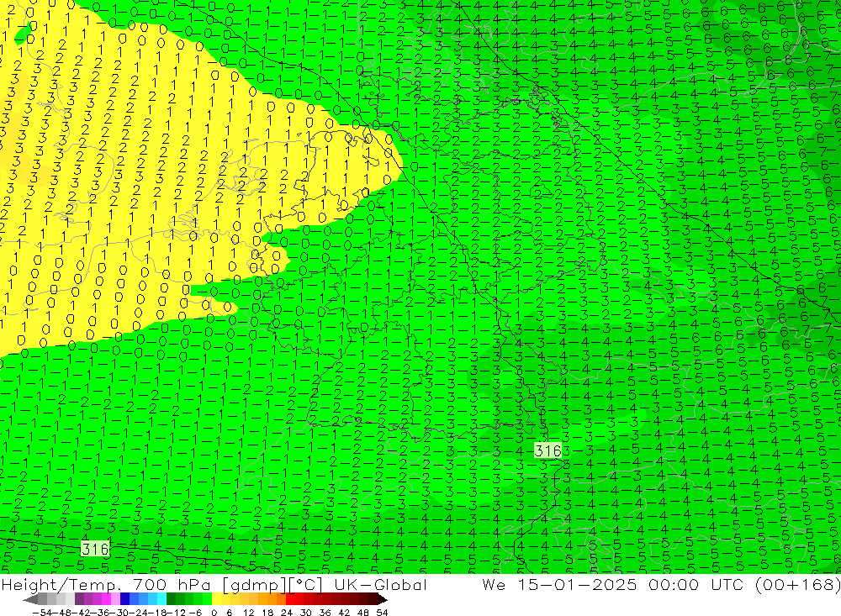This screenshot has width=841, height=616.
Task: Pick the yellow swatch right of zero
Action: [x=217, y=599]
